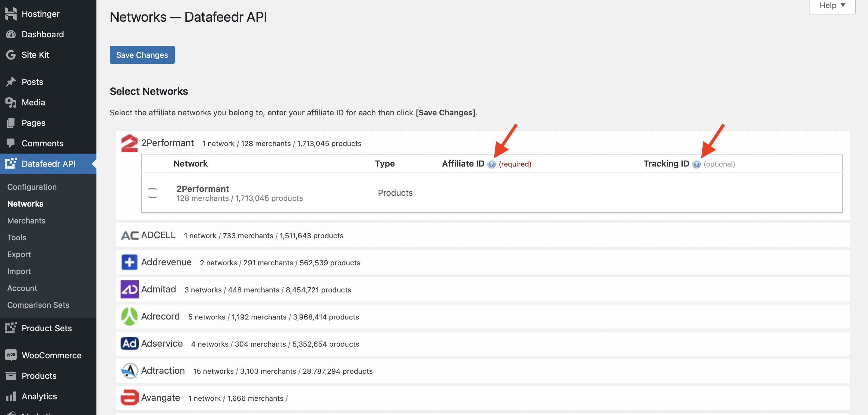Open the Analytics menu link
This screenshot has width=868, height=415.
point(48,396)
